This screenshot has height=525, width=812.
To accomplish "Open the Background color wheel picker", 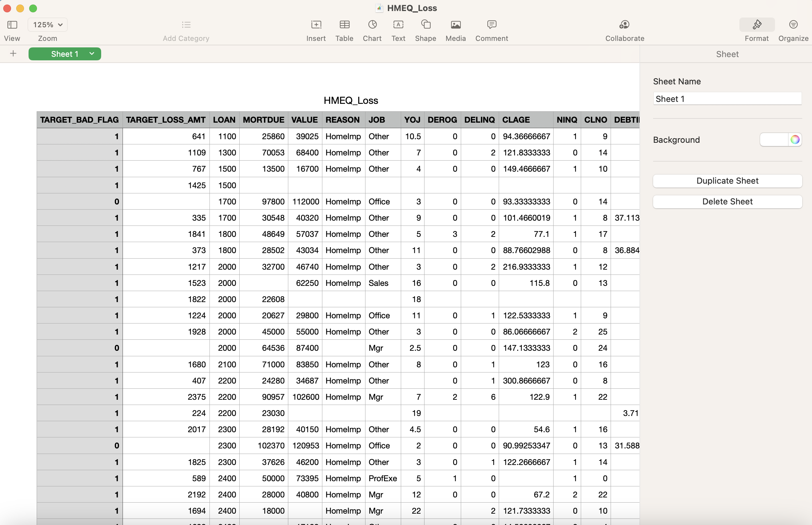I will pyautogui.click(x=794, y=140).
